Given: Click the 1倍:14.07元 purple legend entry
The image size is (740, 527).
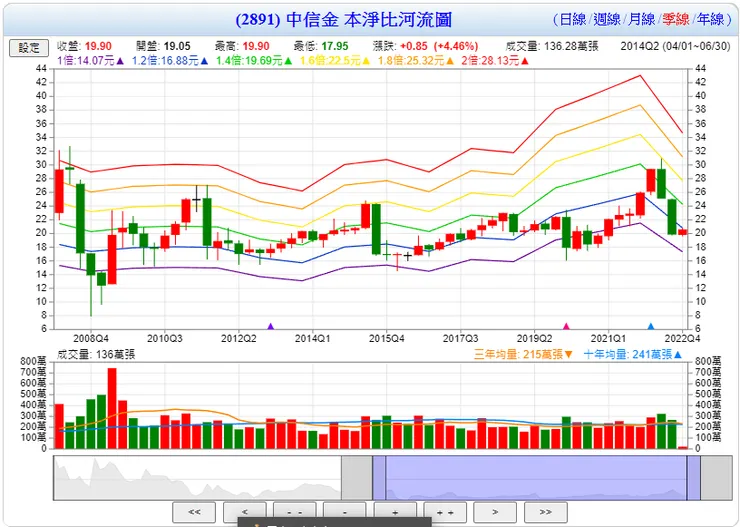Looking at the screenshot, I should 91,61.
